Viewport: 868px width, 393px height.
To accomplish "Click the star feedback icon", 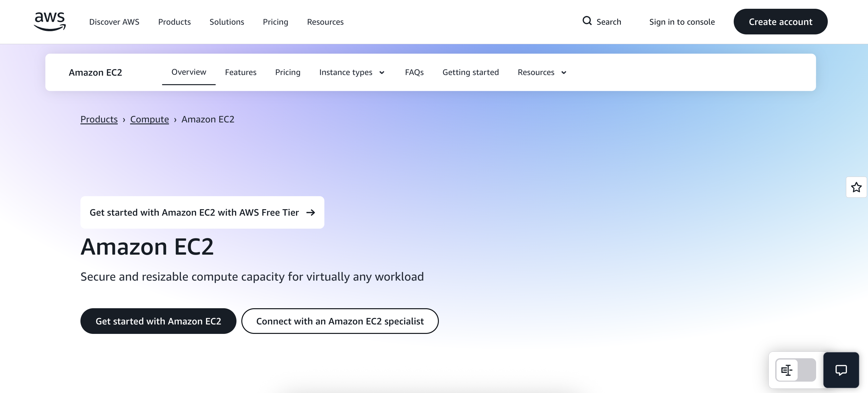I will pos(856,187).
